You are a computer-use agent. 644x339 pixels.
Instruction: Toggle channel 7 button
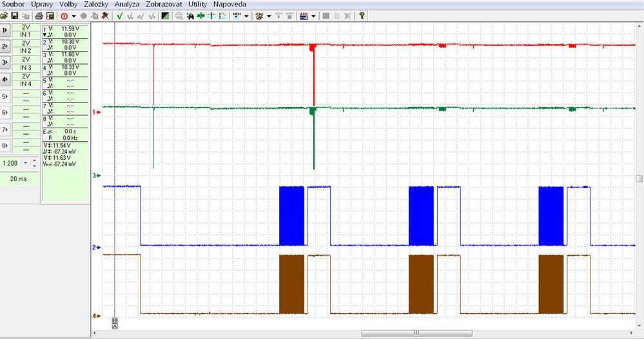[x=5, y=130]
